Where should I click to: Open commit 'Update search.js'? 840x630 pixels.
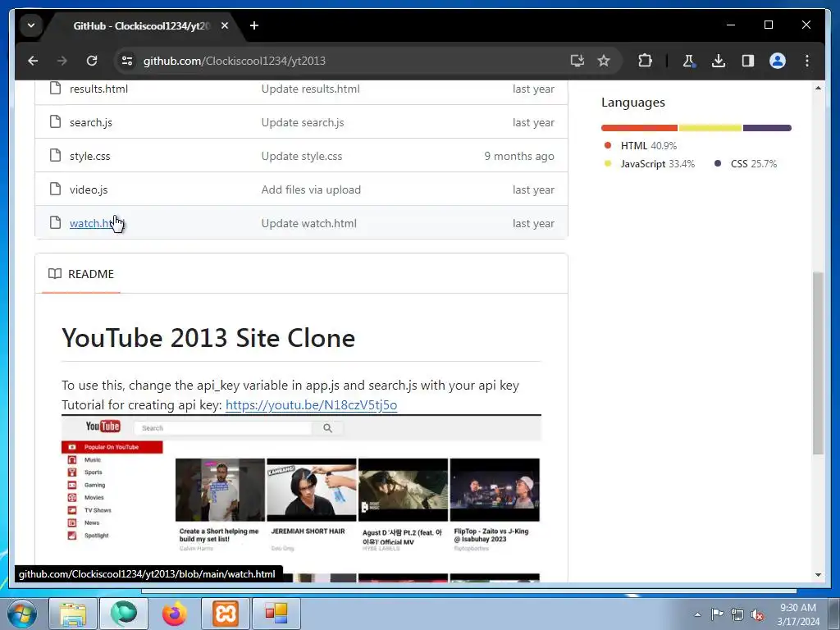point(303,122)
